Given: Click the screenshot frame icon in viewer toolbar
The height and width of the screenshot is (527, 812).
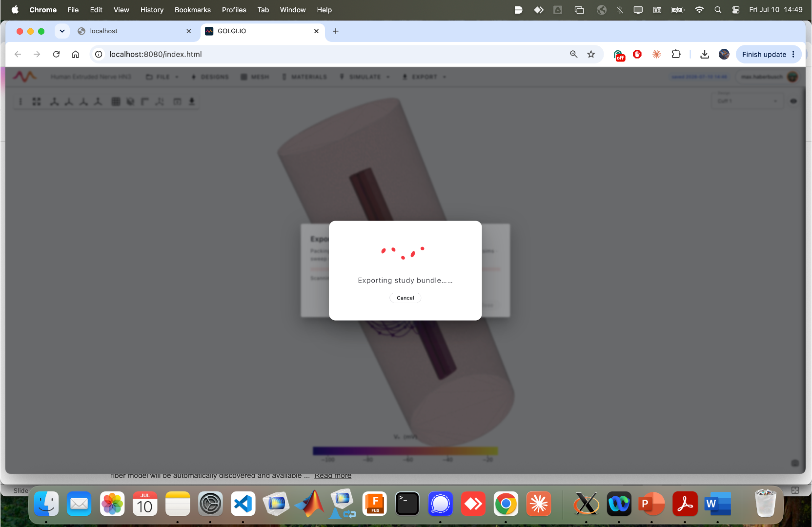Looking at the screenshot, I should [x=177, y=101].
